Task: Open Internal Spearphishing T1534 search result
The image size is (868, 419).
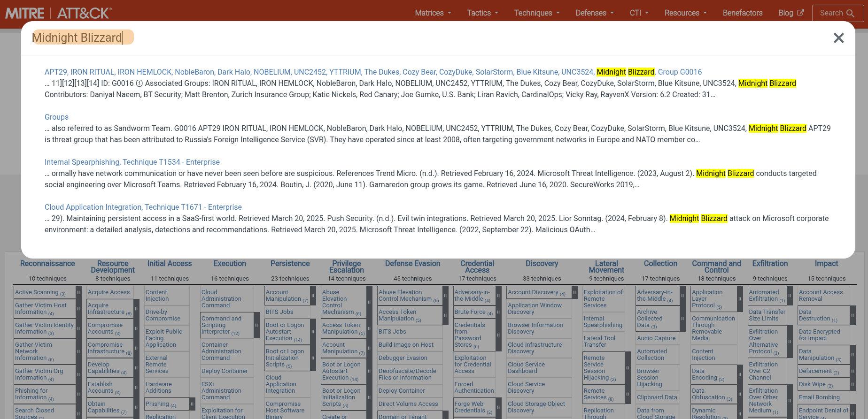Action: click(132, 162)
